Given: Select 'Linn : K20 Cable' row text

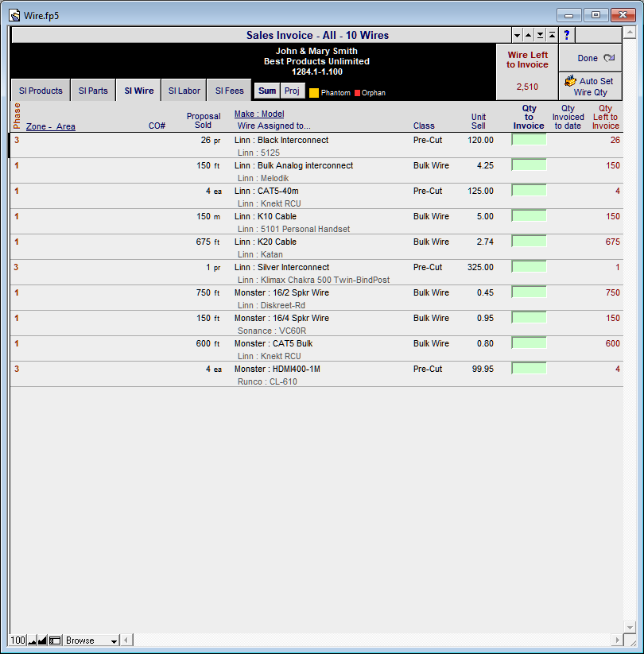Looking at the screenshot, I should (266, 242).
